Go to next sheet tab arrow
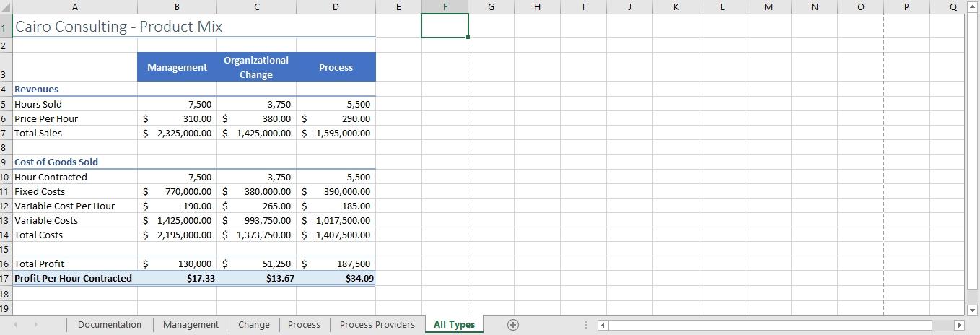Screen dimensions: 980x335 [35, 325]
